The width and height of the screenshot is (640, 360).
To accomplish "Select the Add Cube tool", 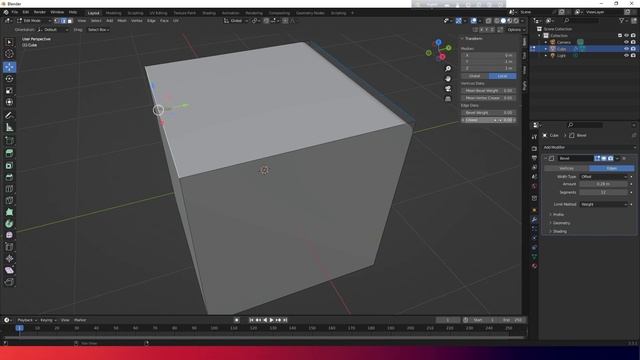I will coord(9,141).
